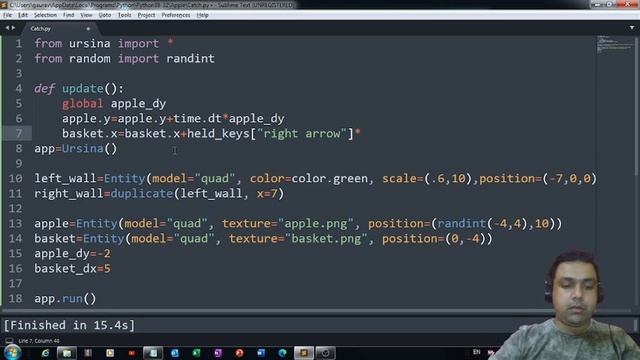Open the tab list dropdown arrow
Screen dimensions: 640x360
tap(632, 27)
